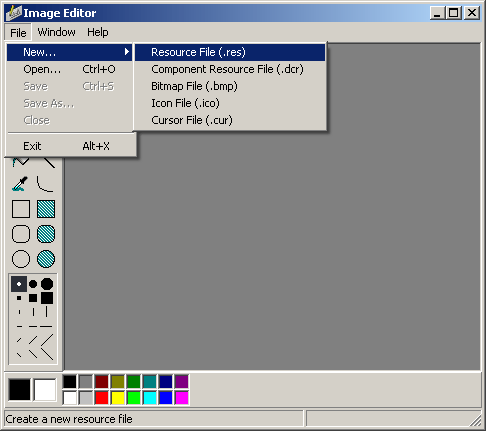Screen dimensions: 486x431
Task: Choose the largest round brush shape
Action: click(x=47, y=284)
